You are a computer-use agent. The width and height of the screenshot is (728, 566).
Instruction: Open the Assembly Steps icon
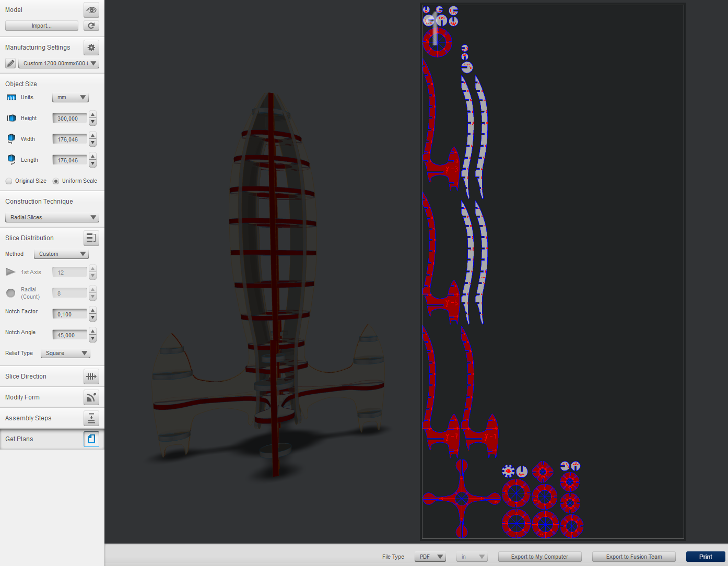coord(91,418)
